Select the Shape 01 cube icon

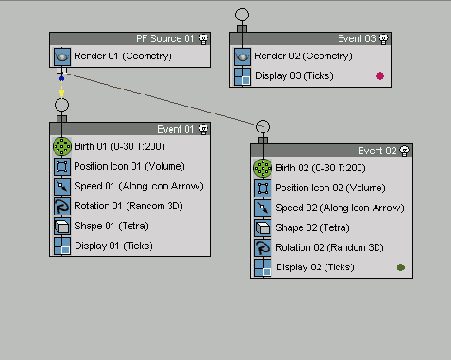62,226
